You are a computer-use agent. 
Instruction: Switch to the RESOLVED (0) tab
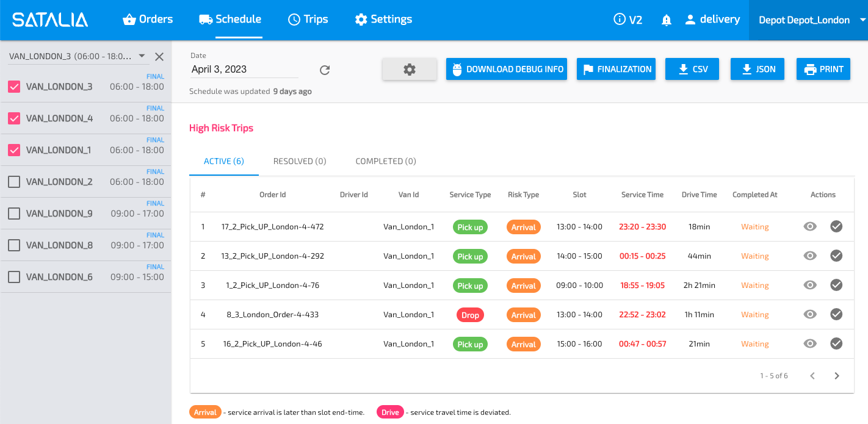point(300,161)
